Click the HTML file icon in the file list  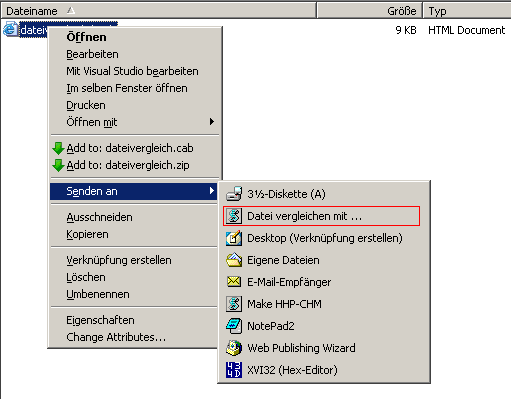click(x=10, y=29)
